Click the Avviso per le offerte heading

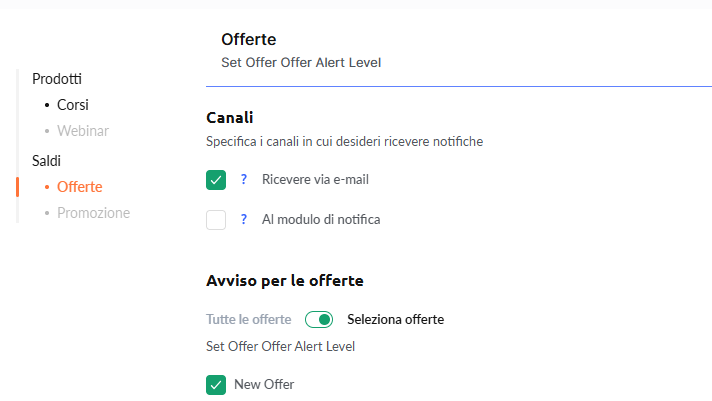click(284, 280)
